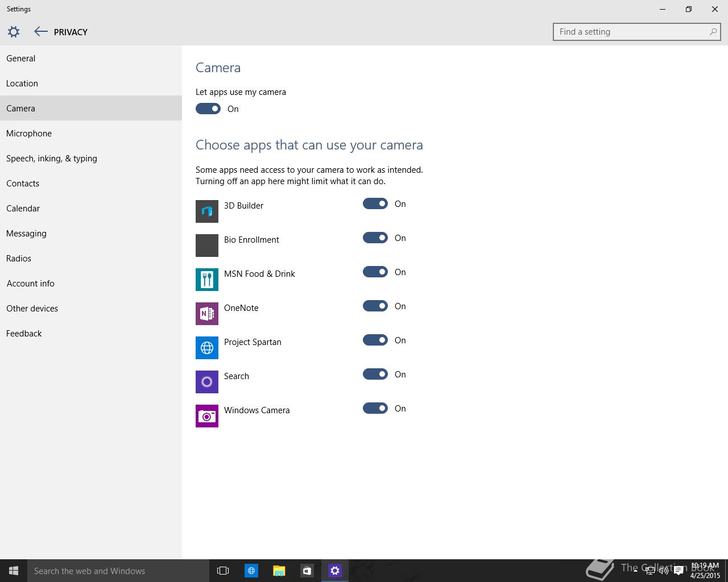This screenshot has width=728, height=582.
Task: Open General privacy settings
Action: pos(91,58)
